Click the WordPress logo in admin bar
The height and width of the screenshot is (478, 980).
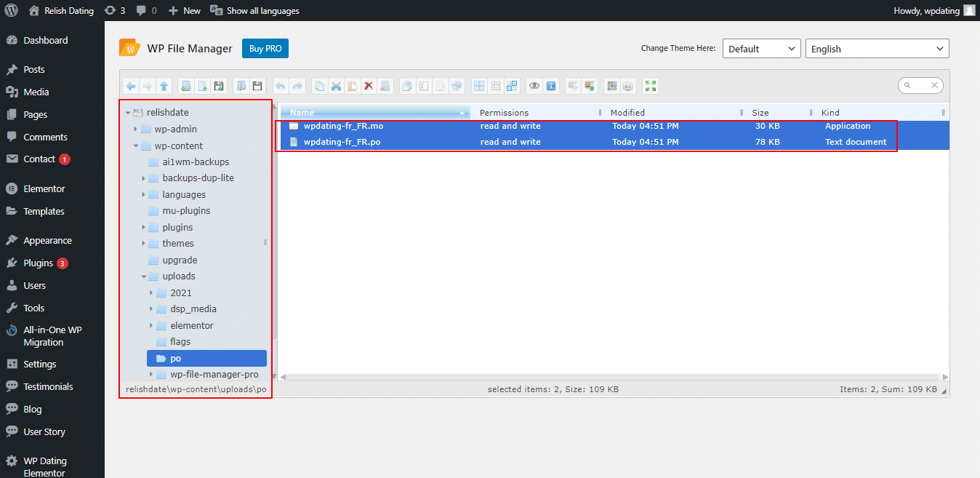(12, 11)
